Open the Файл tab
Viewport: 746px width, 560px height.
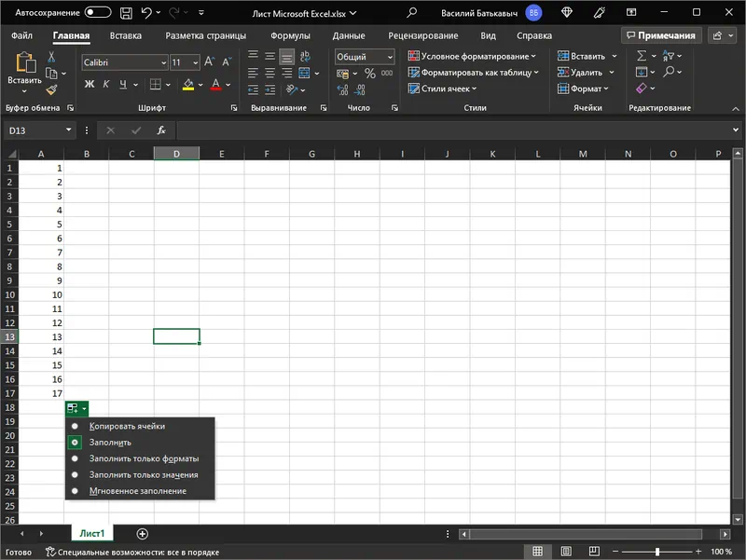point(21,35)
